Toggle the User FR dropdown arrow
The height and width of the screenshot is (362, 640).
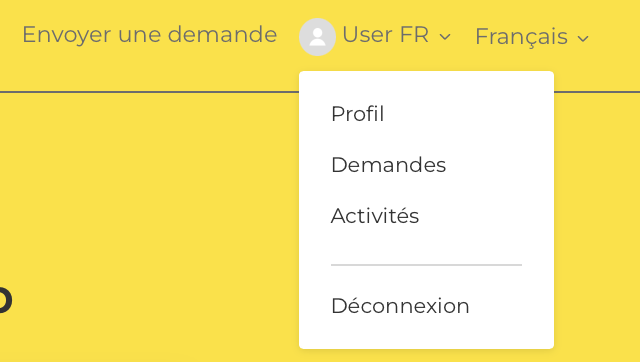(444, 37)
